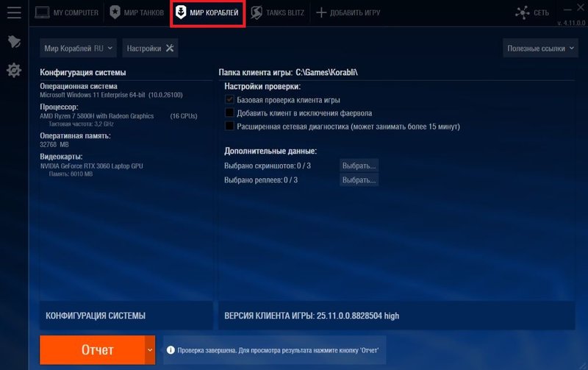
Task: Open settings via the sidebar gear icon
Action: pos(13,70)
